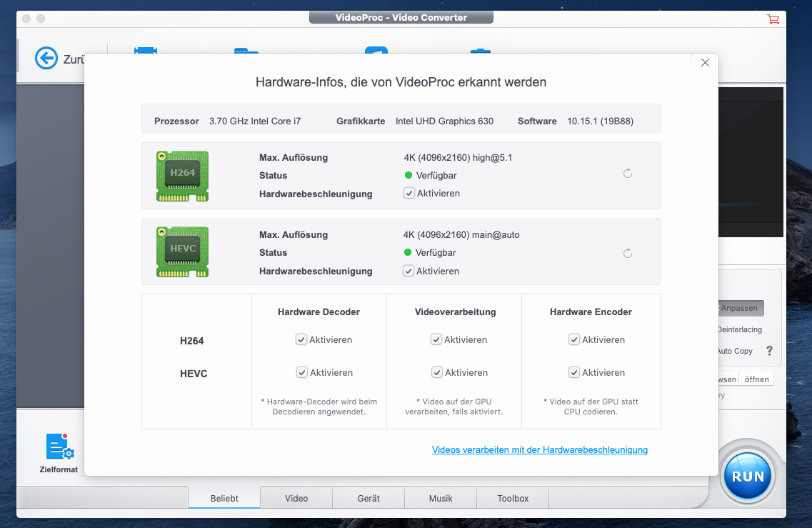Click the H264 chip icon

tap(182, 176)
